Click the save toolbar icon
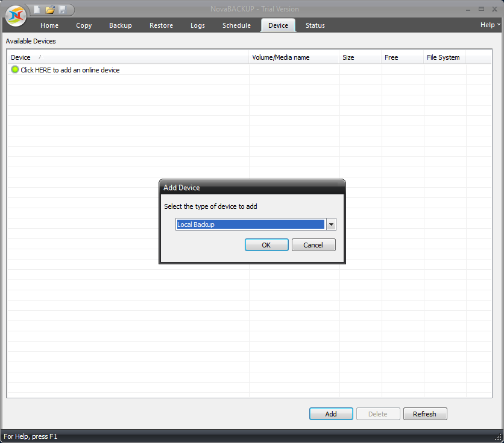Viewport: 504px width, 443px height. (63, 10)
